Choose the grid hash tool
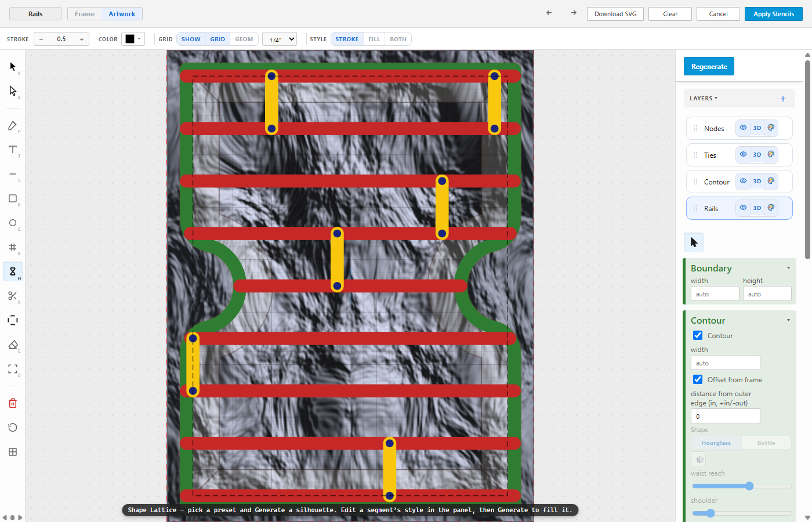 [13, 247]
